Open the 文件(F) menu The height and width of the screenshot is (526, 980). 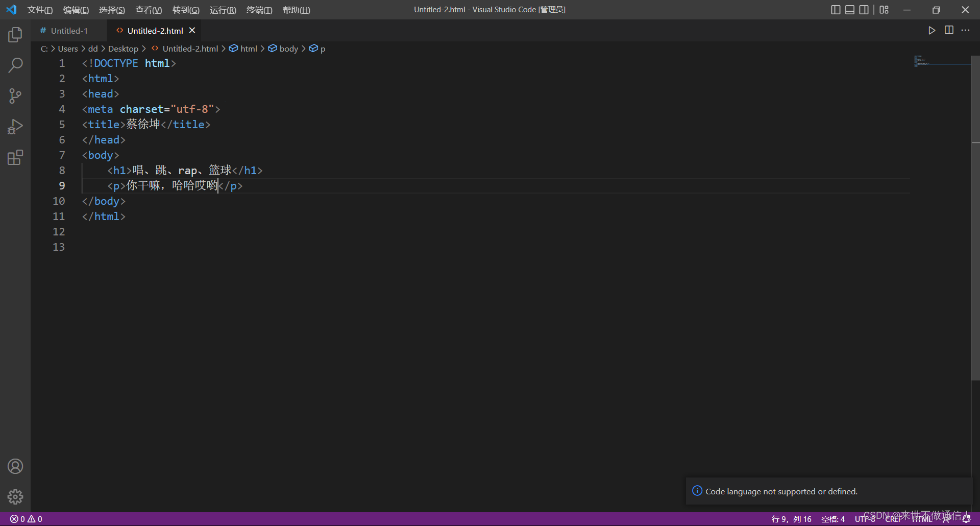[x=40, y=10]
